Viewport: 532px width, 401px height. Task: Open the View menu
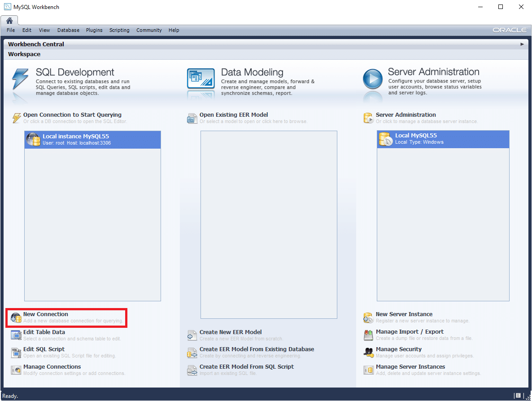44,30
